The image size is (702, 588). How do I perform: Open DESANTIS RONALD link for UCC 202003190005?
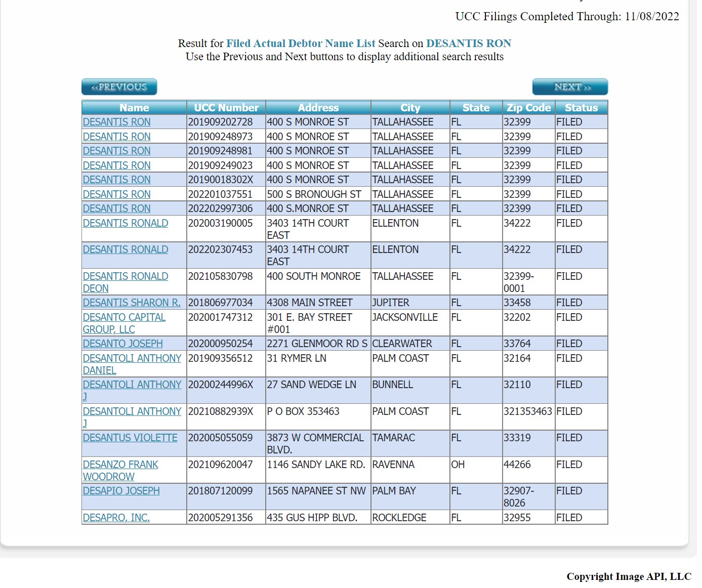[x=126, y=223]
